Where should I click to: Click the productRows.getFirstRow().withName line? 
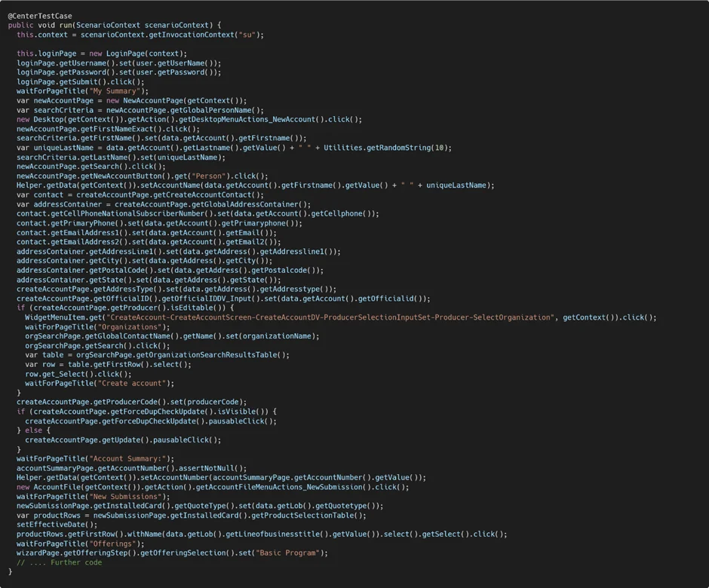tap(262, 534)
